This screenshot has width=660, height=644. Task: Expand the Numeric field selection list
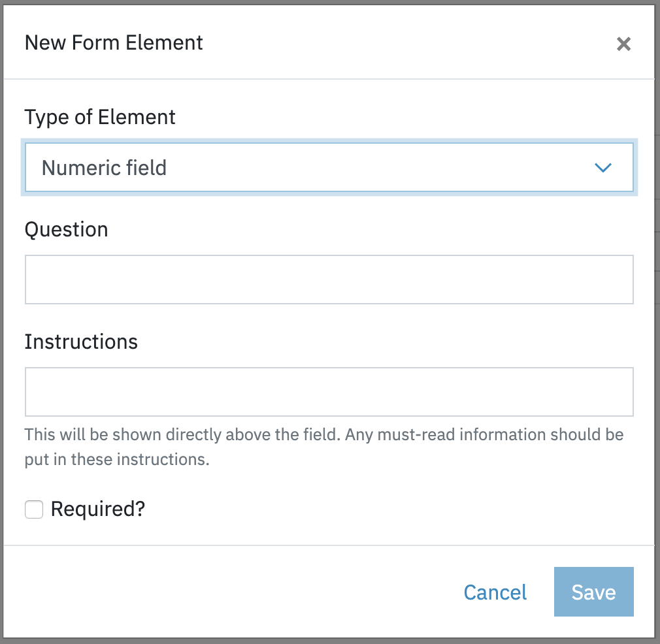coord(329,167)
